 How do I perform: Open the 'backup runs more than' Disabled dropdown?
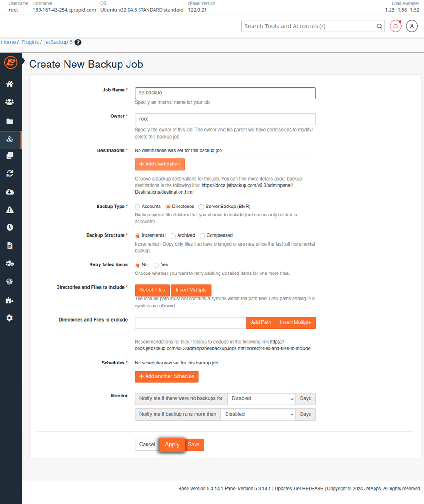pos(258,414)
